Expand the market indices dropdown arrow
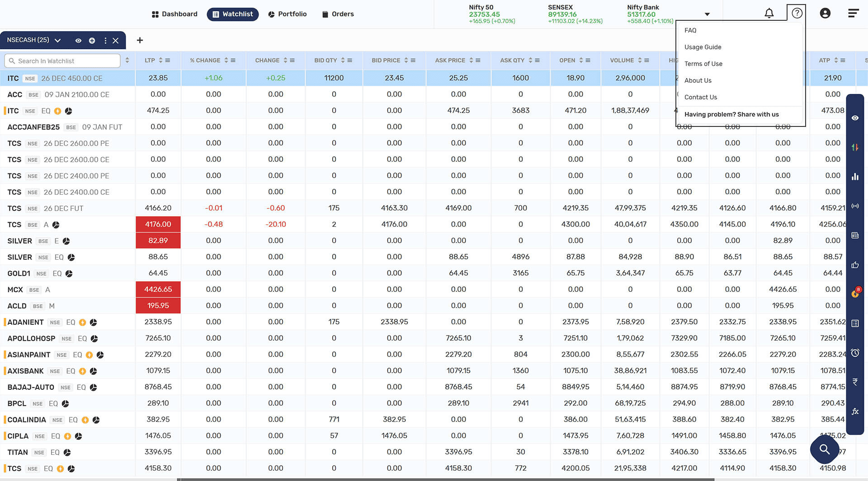868x481 pixels. pyautogui.click(x=707, y=14)
